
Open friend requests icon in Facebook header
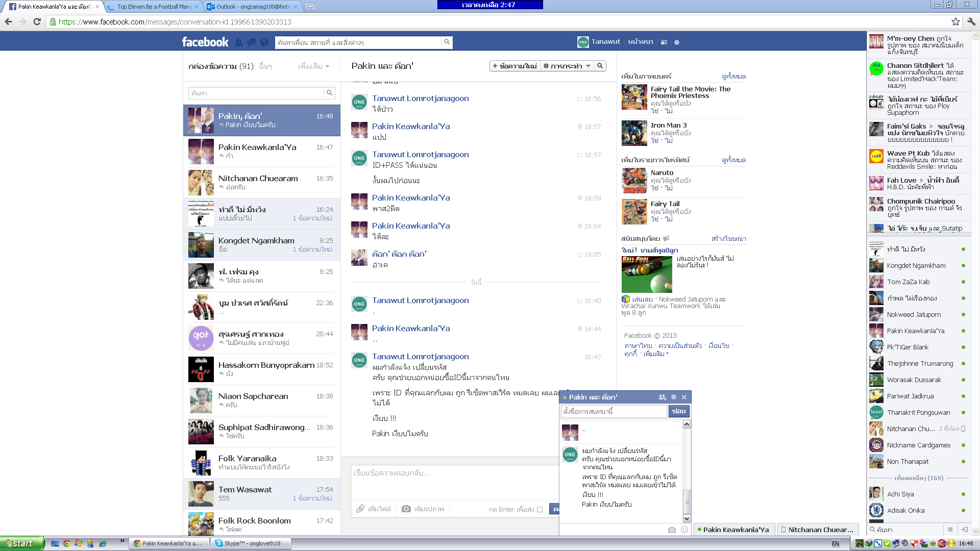(239, 42)
